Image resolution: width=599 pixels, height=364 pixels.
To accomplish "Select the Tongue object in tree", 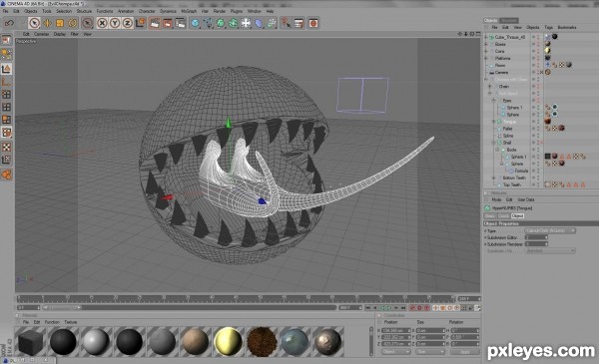I will 509,122.
